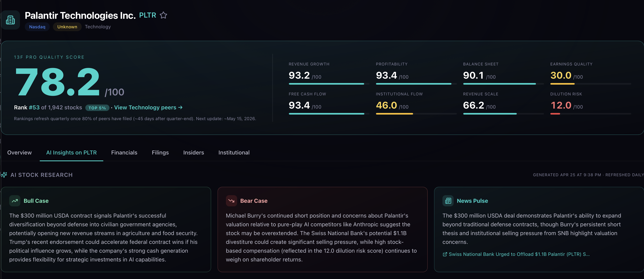Click the Institutional Flow progress bar
Image resolution: width=644 pixels, height=279 pixels.
coord(416,114)
